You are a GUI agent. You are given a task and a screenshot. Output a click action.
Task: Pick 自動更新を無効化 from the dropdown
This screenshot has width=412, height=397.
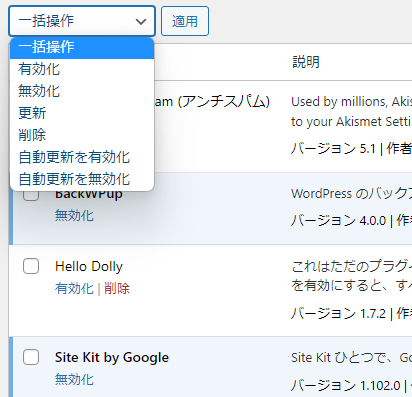click(x=82, y=179)
